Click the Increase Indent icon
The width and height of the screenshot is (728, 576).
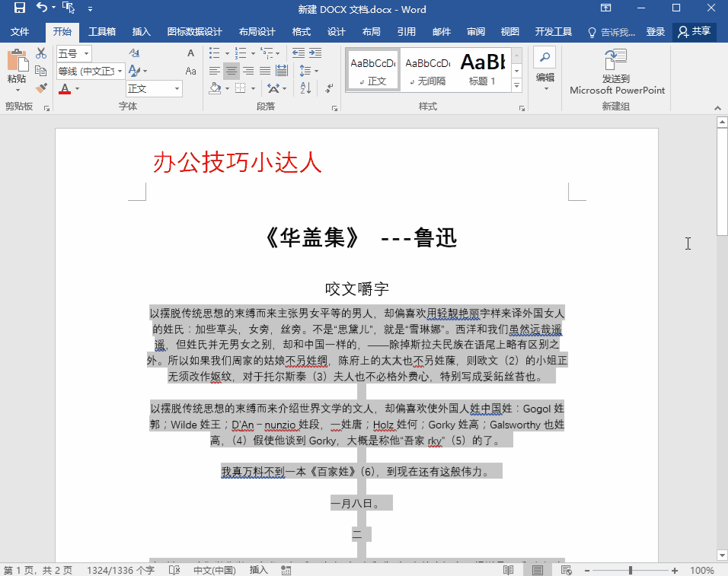tap(315, 53)
